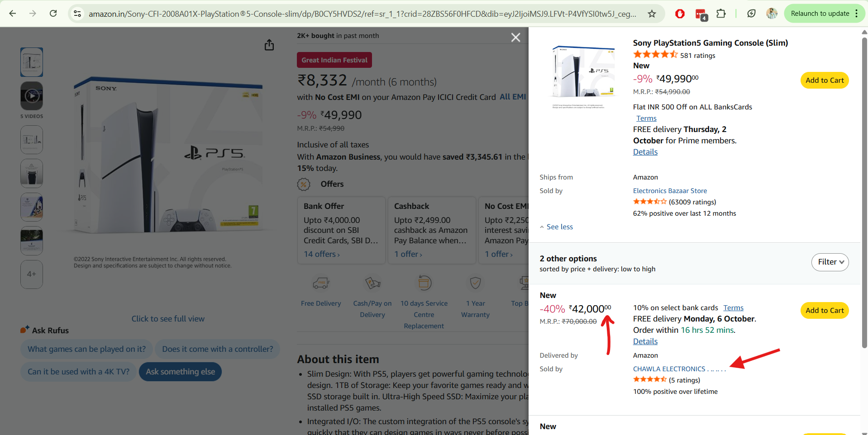
Task: Play the product video thumbnail
Action: 32,96
